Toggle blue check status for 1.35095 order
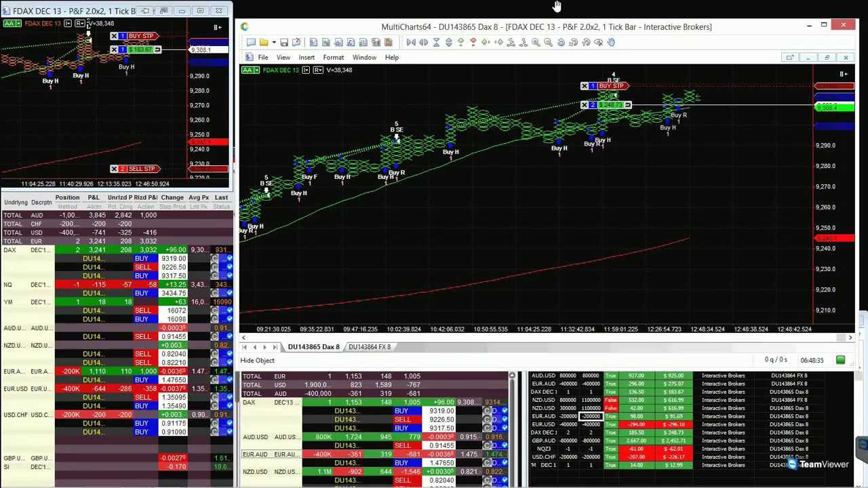The width and height of the screenshot is (868, 488). point(229,397)
